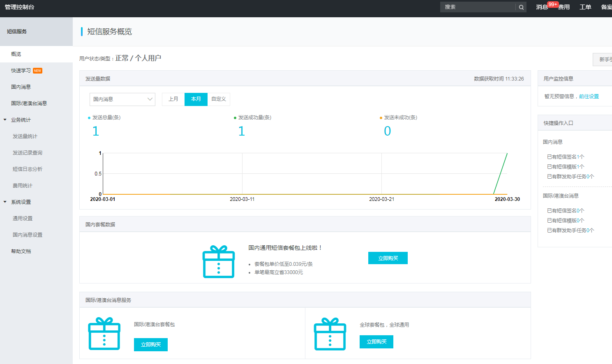Click 已有短信模版1个 under 国内消息
The height and width of the screenshot is (364, 612).
click(566, 167)
